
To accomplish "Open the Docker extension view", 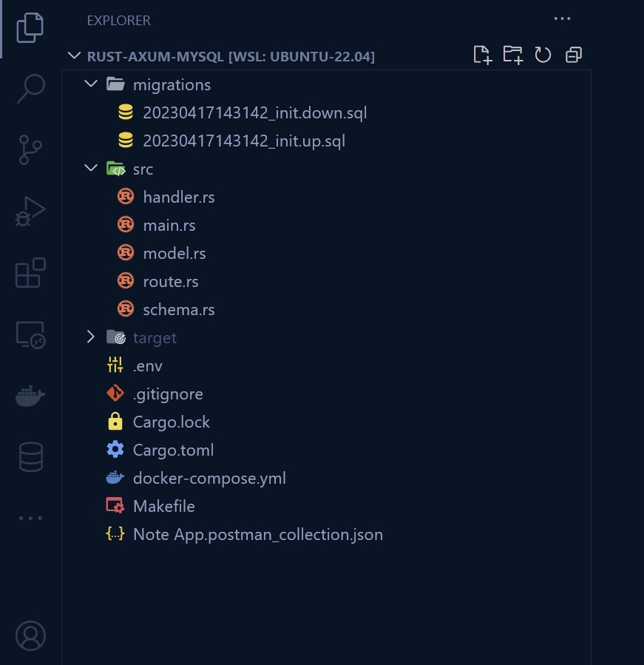I will pos(30,396).
